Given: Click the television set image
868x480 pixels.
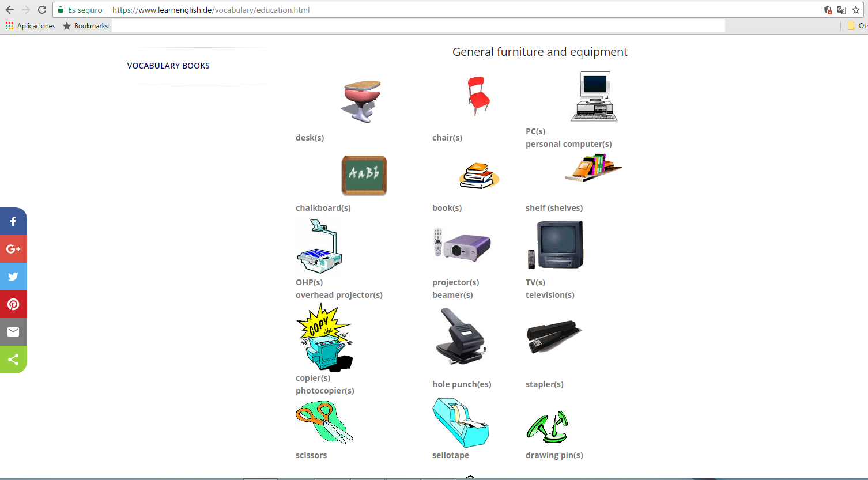Looking at the screenshot, I should click(x=556, y=245).
